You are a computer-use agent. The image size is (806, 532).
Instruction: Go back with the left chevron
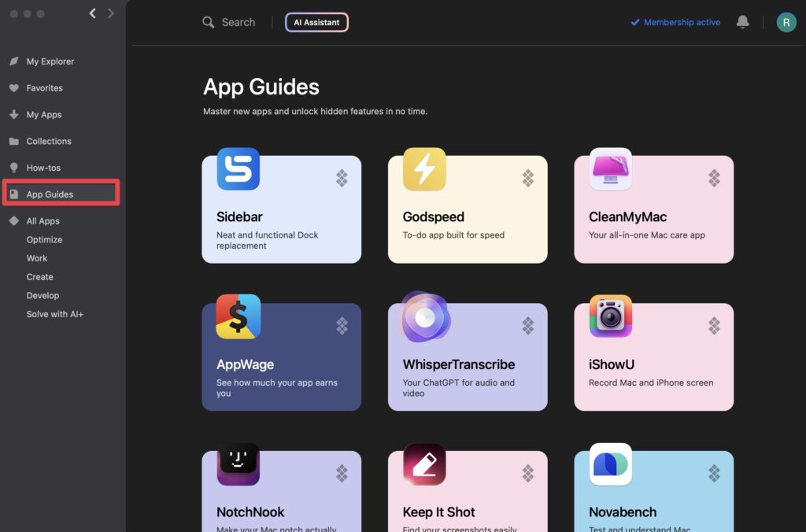pos(93,13)
